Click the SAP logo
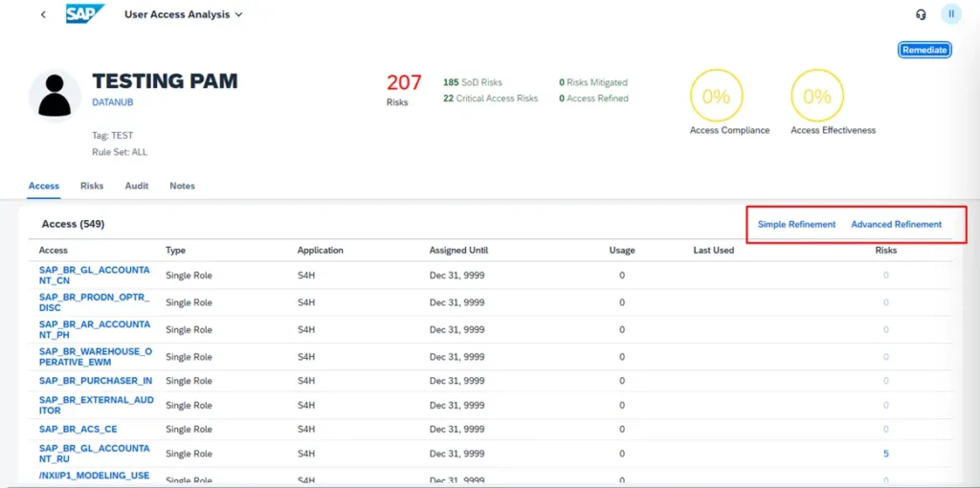 point(85,14)
